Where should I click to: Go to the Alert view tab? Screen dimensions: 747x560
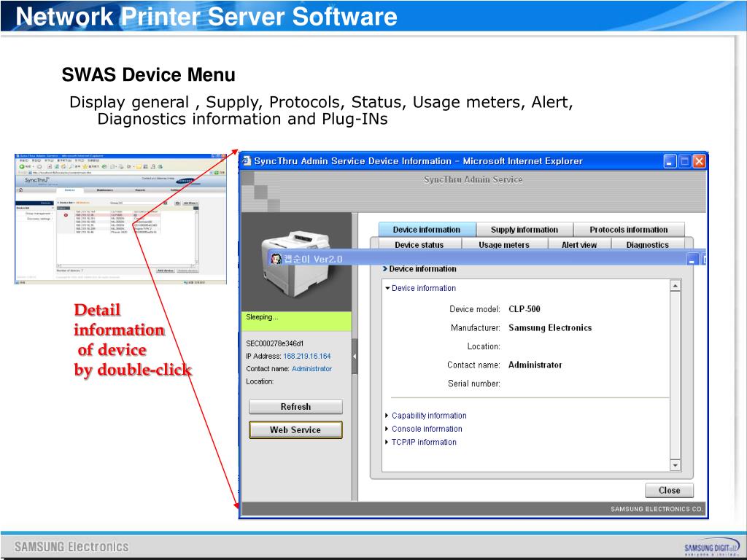[x=579, y=245]
